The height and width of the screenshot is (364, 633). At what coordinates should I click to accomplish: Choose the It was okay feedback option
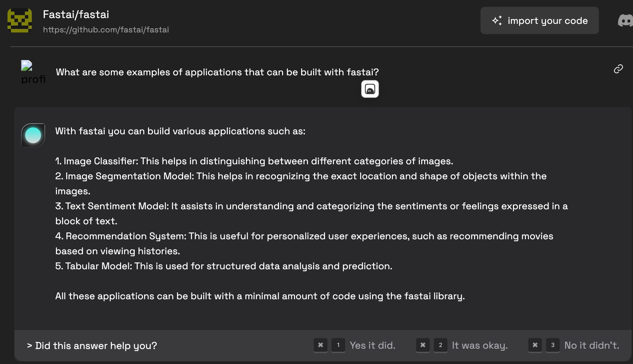point(479,345)
